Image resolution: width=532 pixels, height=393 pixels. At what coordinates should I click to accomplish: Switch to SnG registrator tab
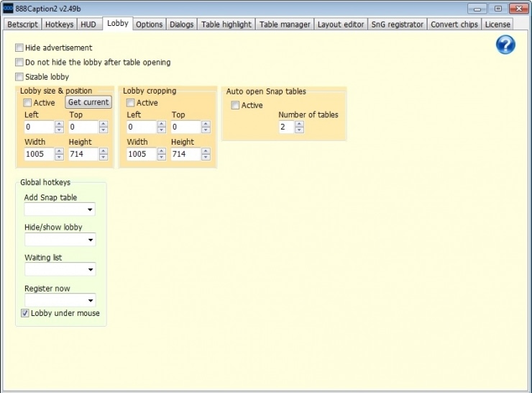coord(398,24)
